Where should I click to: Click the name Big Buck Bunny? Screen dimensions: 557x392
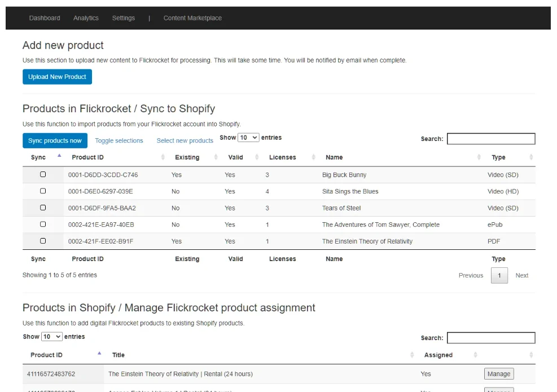click(344, 175)
